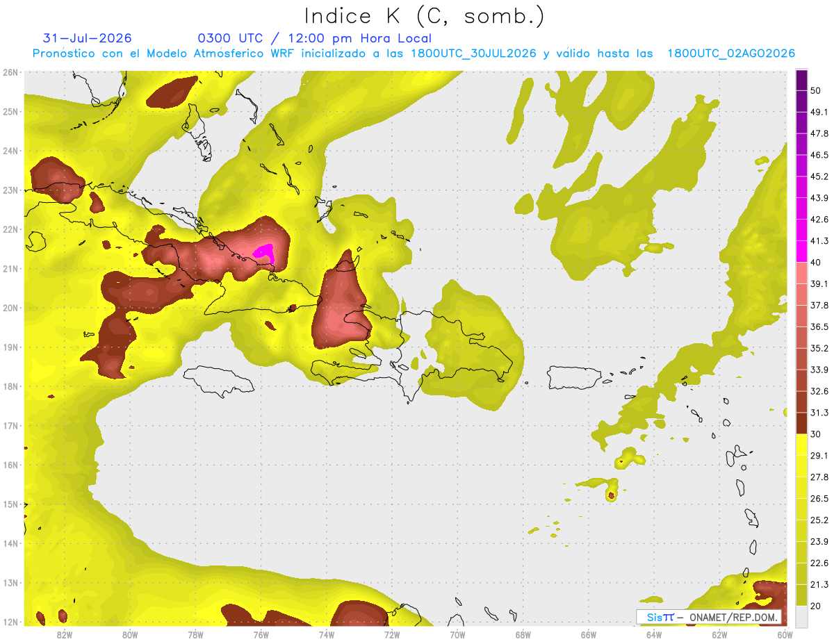Click the 16N latitude label
834x644 pixels.
pyautogui.click(x=10, y=465)
